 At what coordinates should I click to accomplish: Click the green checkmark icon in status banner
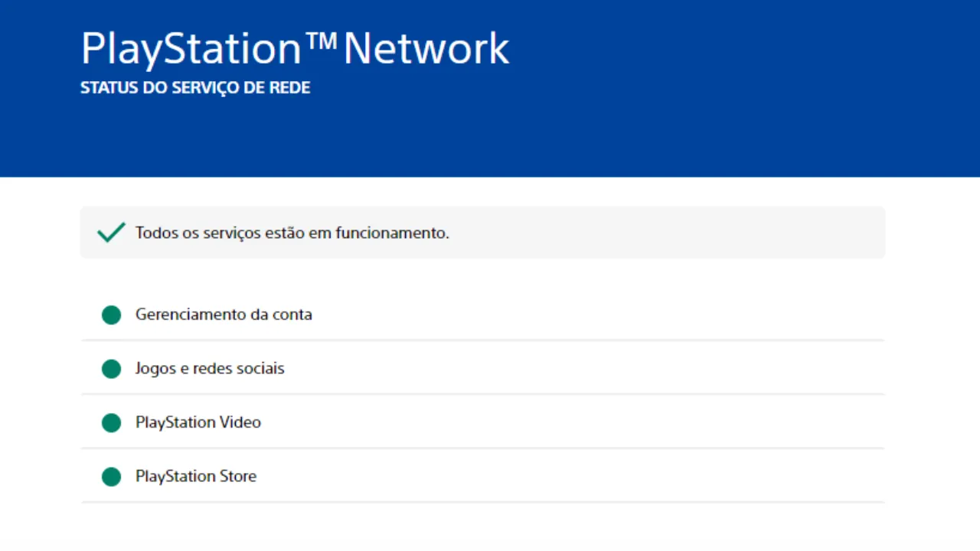111,233
